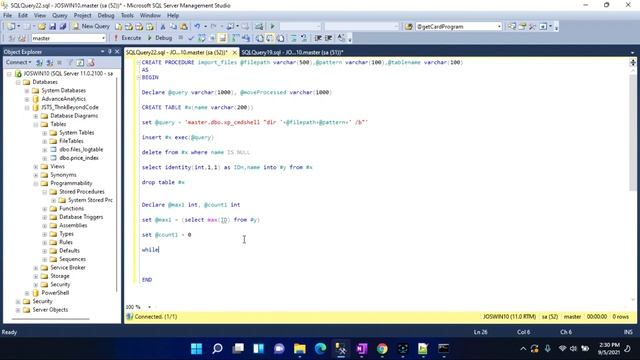Click the Decrease Indent icon
The height and width of the screenshot is (360, 640).
pos(318,38)
